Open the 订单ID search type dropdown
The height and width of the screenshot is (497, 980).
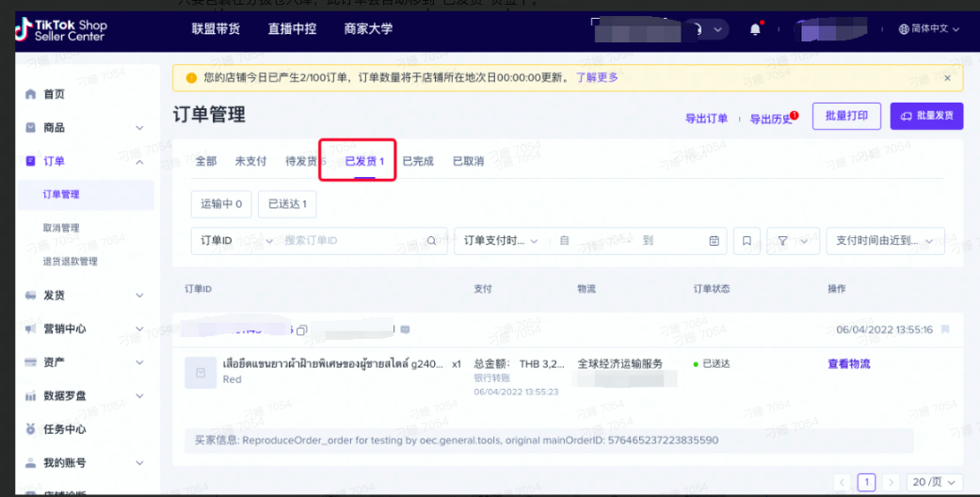click(x=234, y=241)
